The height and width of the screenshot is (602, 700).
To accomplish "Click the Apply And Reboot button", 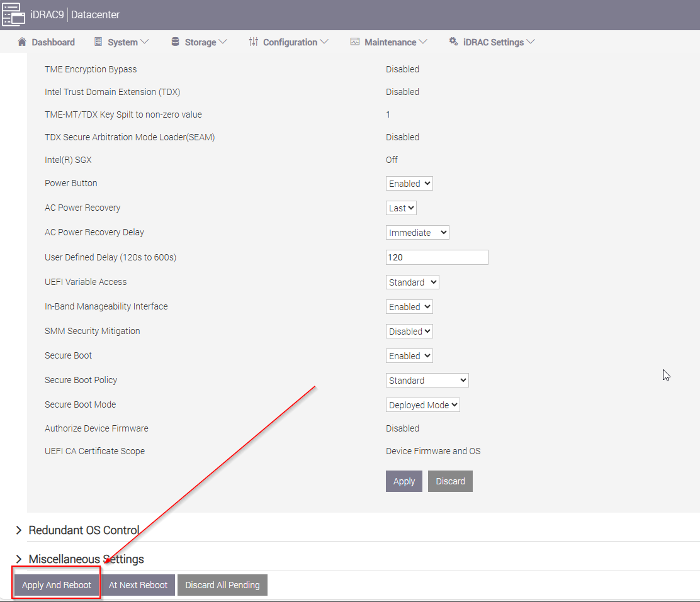I will pyautogui.click(x=57, y=585).
